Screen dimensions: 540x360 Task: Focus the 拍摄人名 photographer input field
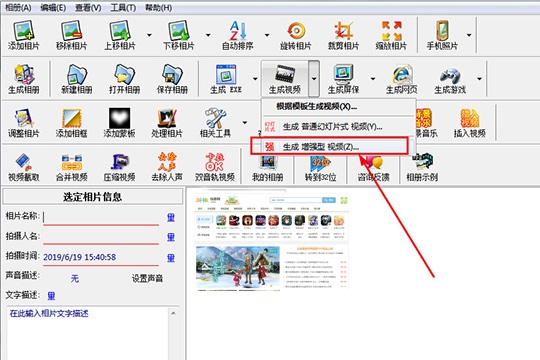tap(101, 237)
